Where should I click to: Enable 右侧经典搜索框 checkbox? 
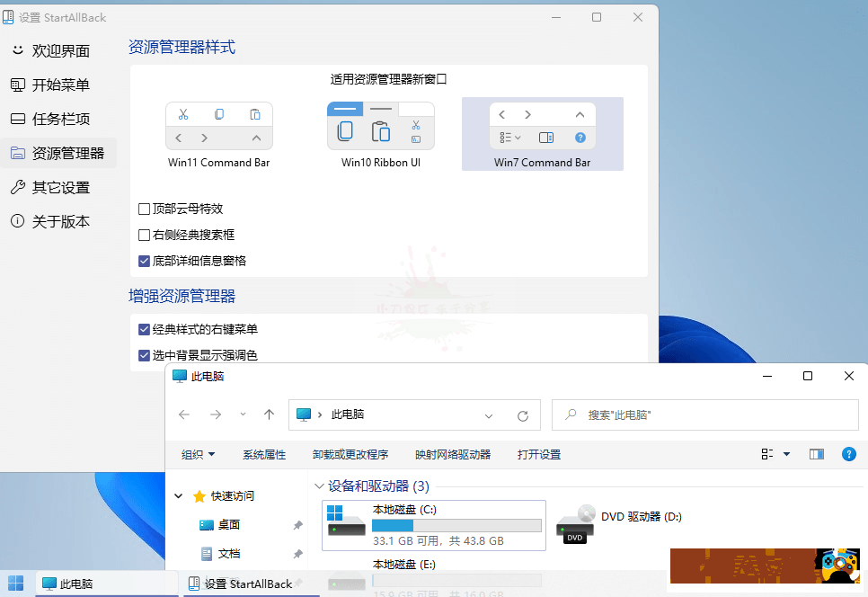pyautogui.click(x=144, y=235)
